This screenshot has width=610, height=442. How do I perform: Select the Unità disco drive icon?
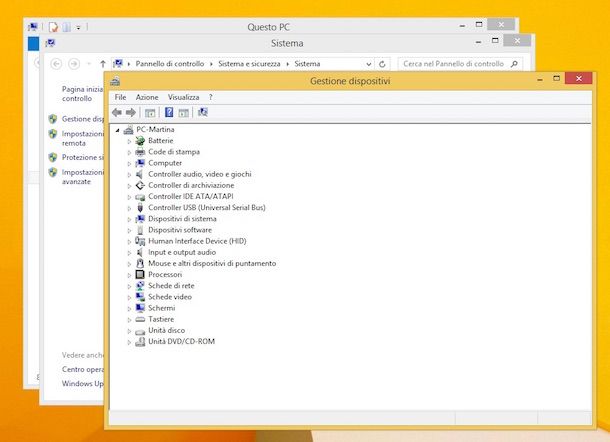pyautogui.click(x=140, y=331)
